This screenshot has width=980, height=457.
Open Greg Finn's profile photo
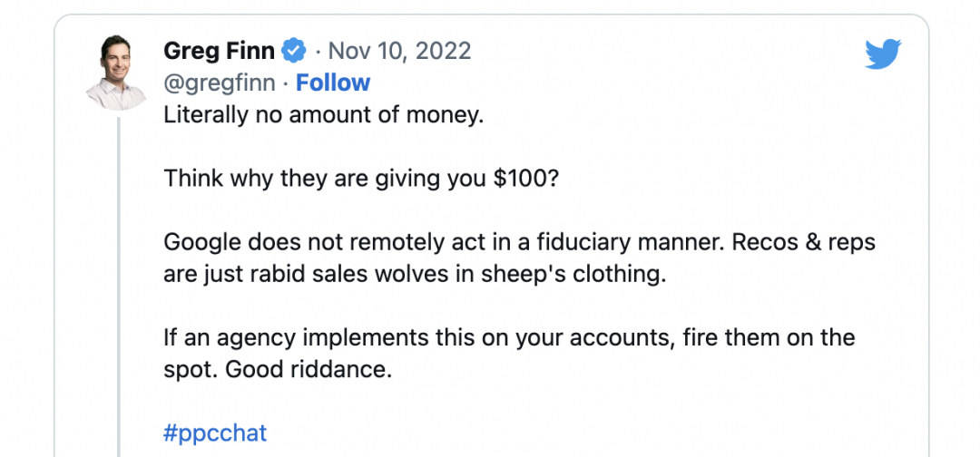[116, 73]
